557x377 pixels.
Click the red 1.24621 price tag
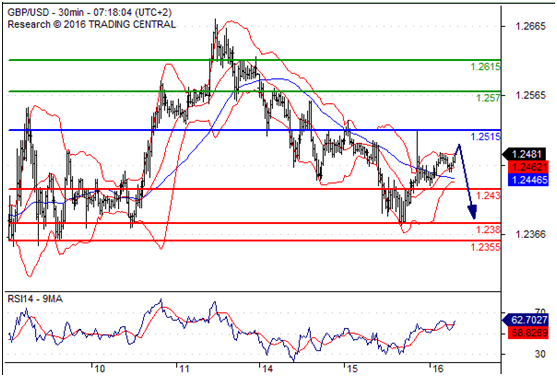528,167
